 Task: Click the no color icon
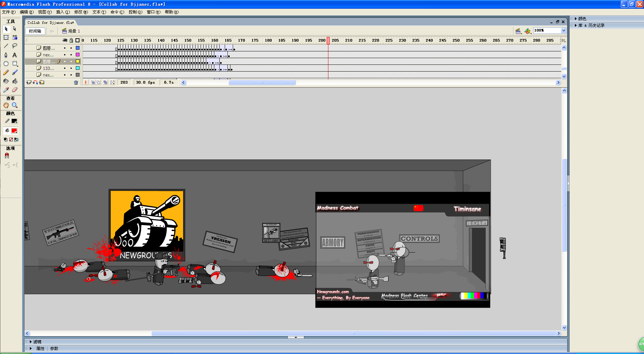point(11,139)
